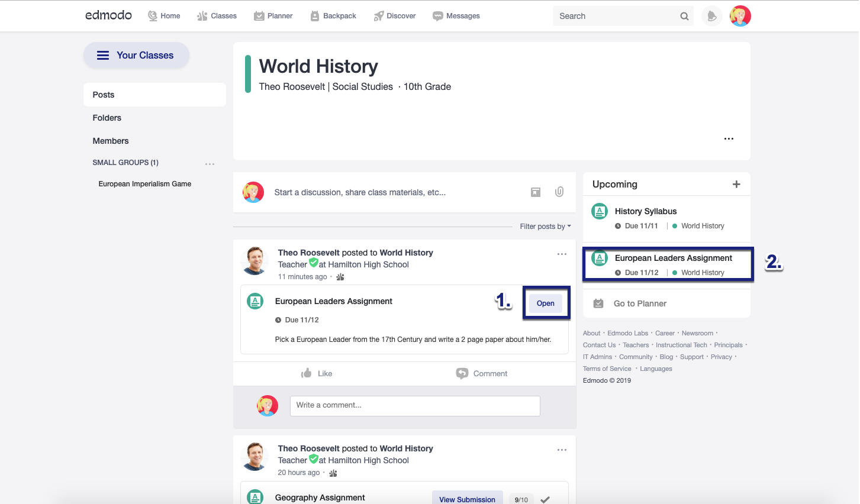
Task: Click Career footer link
Action: coord(665,333)
